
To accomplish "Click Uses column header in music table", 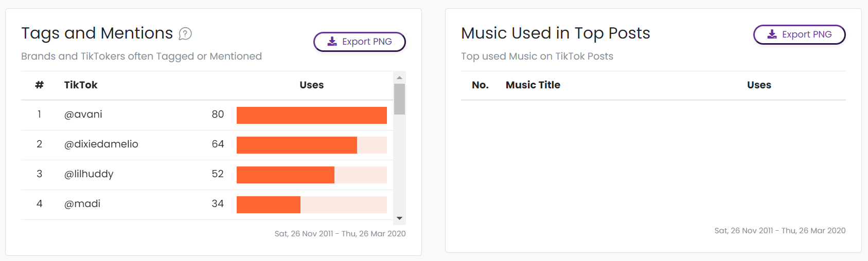I will pyautogui.click(x=759, y=85).
